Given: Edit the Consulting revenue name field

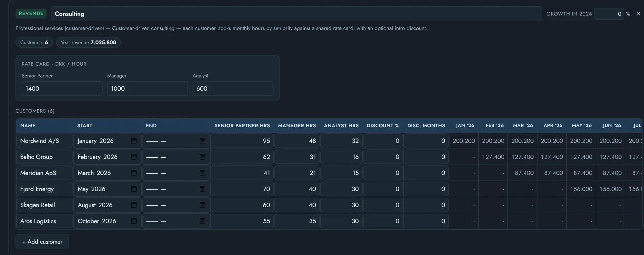Looking at the screenshot, I should [x=296, y=14].
